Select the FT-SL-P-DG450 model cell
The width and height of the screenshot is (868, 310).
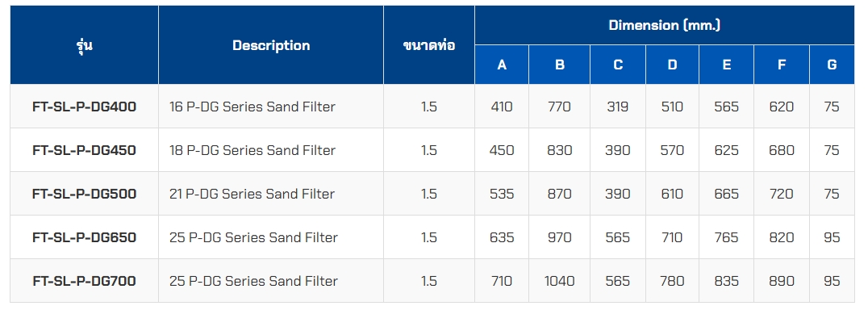[x=84, y=150]
